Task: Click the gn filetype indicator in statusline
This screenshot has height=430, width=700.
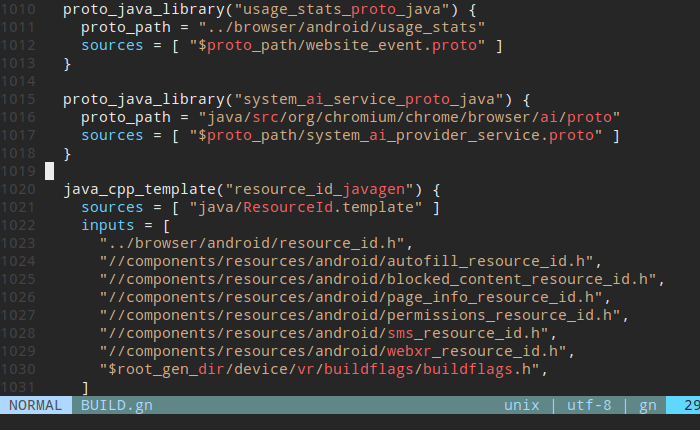Action: [647, 405]
